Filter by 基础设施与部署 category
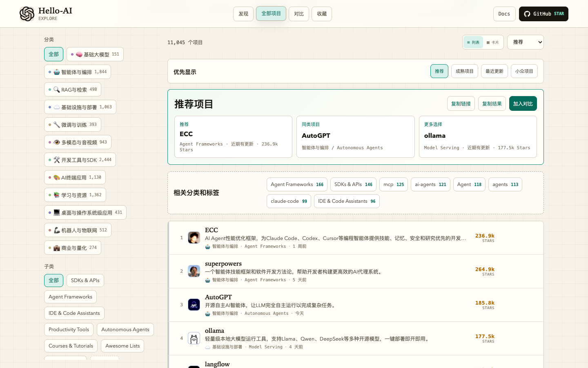 80,107
